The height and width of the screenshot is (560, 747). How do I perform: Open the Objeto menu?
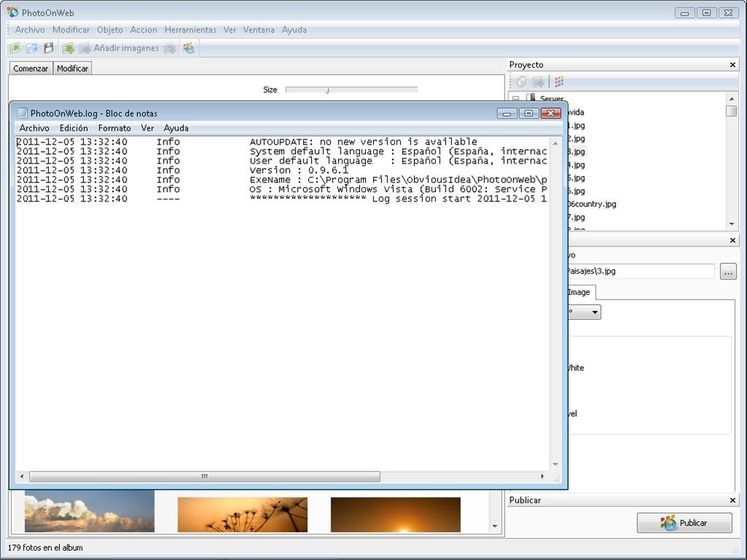click(x=110, y=30)
